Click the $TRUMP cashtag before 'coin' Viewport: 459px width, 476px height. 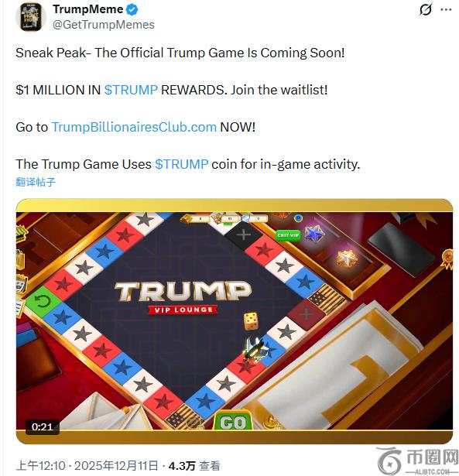182,164
